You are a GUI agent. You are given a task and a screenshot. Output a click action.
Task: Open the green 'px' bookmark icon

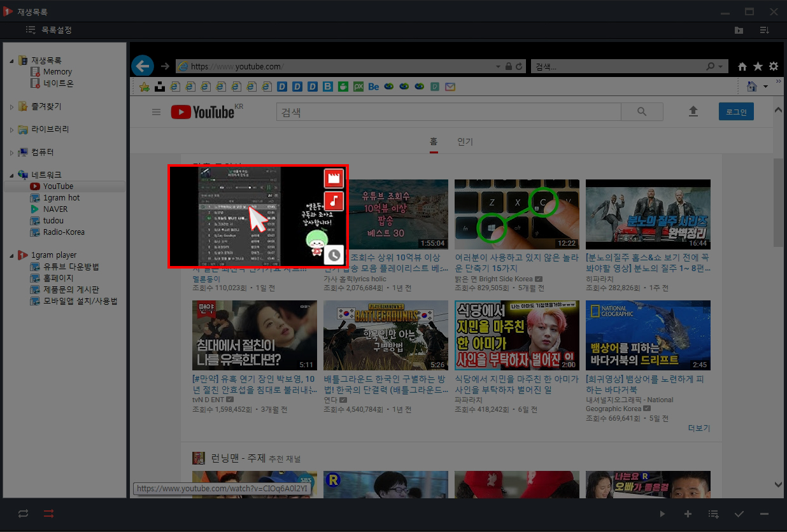(358, 87)
